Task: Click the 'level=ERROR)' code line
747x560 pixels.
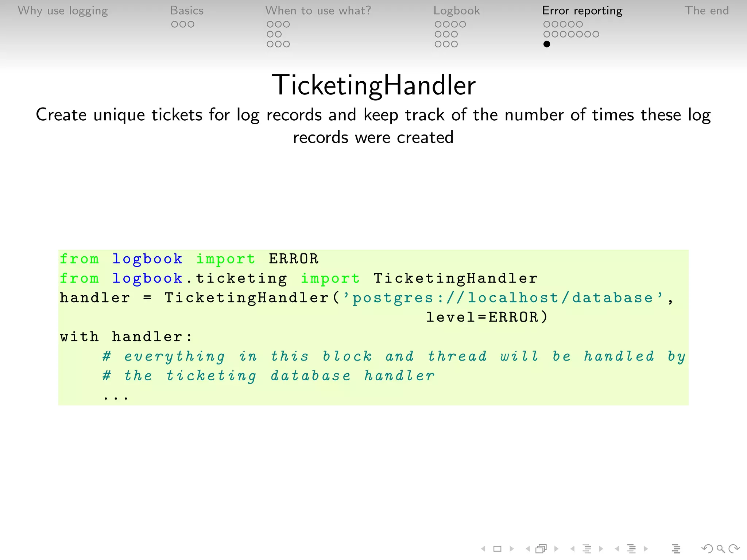Action: tap(487, 317)
